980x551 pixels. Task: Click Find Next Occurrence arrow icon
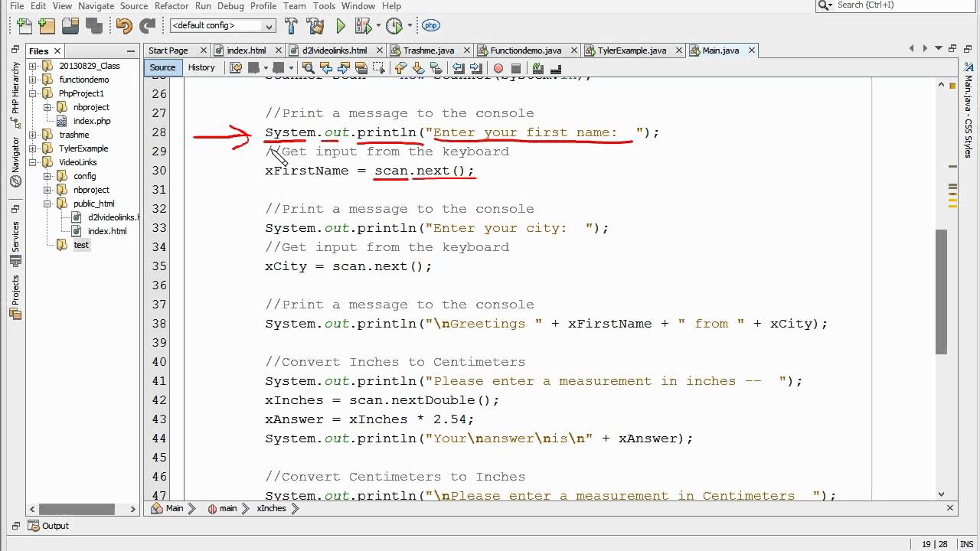click(x=344, y=67)
